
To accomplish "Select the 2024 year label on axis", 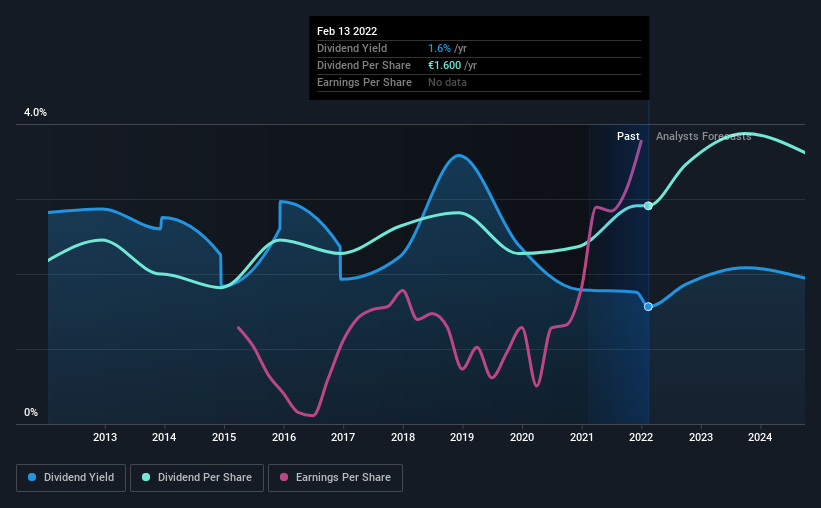I will [760, 437].
